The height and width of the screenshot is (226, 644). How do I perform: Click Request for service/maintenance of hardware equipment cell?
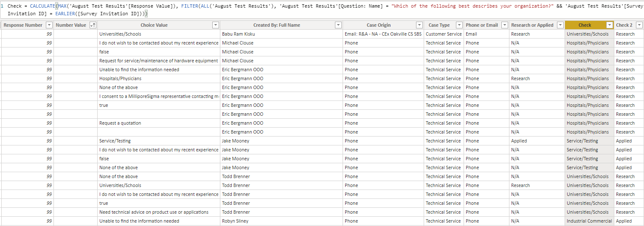158,61
